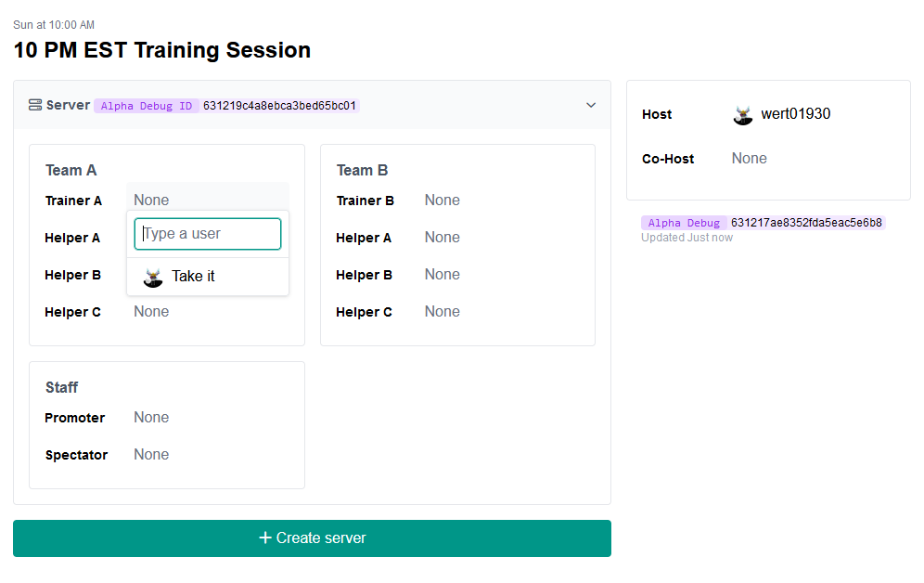This screenshot has width=924, height=583.
Task: Collapse the Server panel with the chevron
Action: click(x=591, y=105)
